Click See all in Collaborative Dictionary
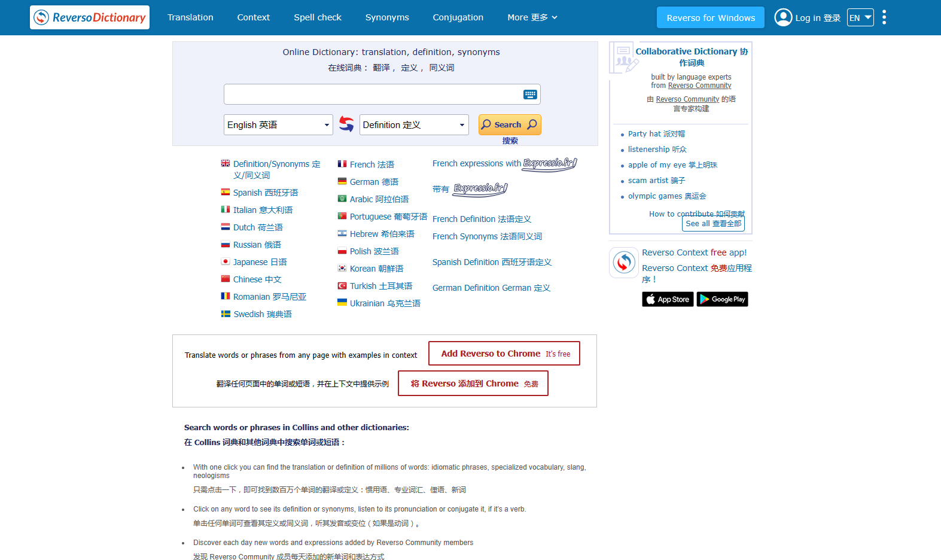The height and width of the screenshot is (560, 941). [x=713, y=223]
